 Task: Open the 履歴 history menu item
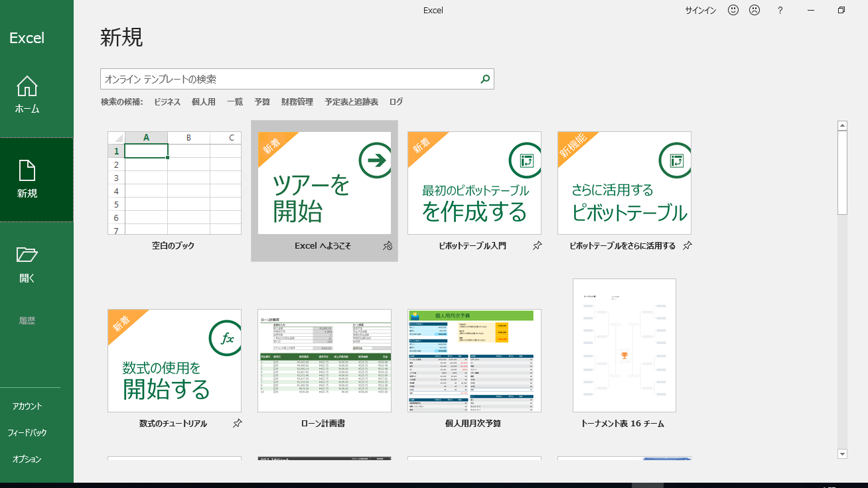27,321
